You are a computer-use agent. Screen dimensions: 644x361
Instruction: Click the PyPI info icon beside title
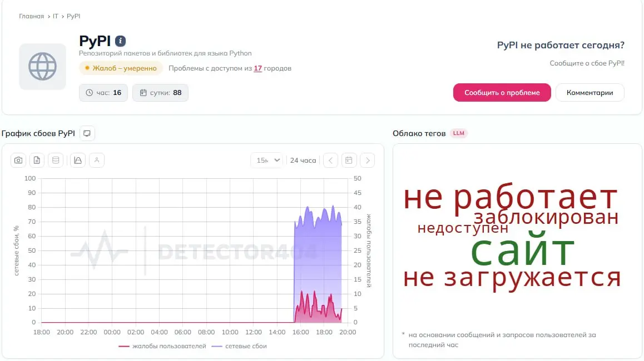120,41
